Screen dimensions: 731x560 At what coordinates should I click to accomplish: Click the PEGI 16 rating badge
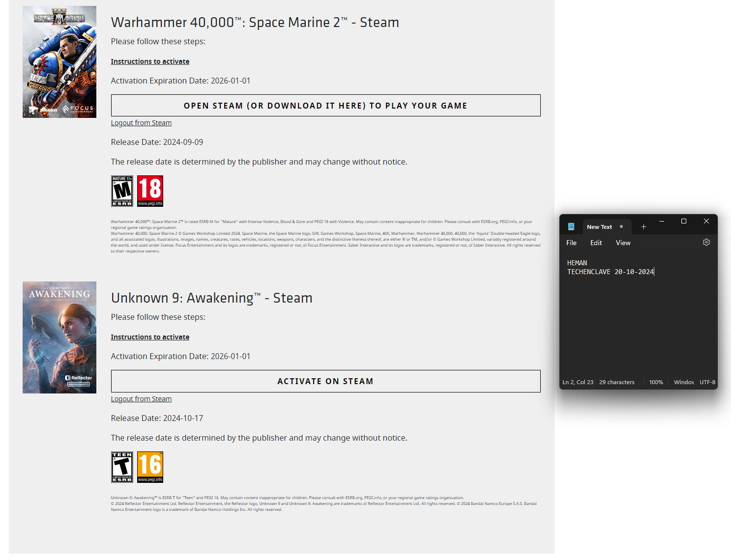click(150, 467)
